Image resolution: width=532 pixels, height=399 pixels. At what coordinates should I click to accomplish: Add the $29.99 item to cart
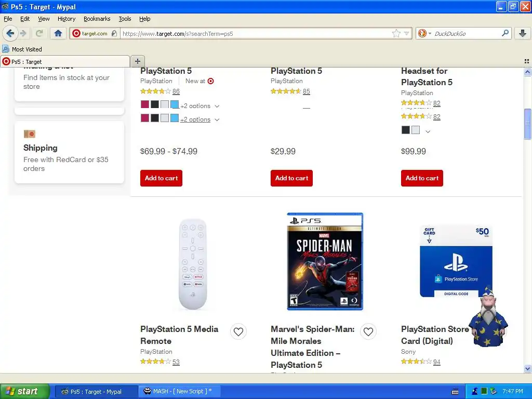click(291, 178)
